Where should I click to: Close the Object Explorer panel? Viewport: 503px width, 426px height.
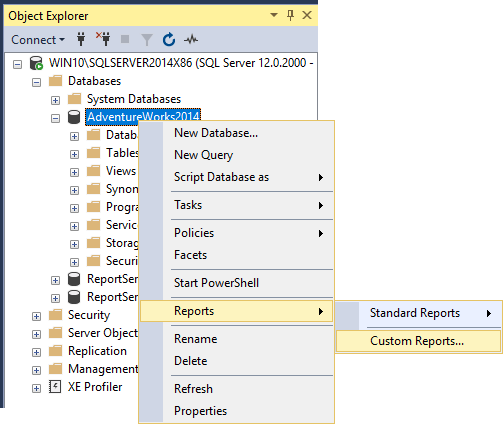pyautogui.click(x=307, y=15)
